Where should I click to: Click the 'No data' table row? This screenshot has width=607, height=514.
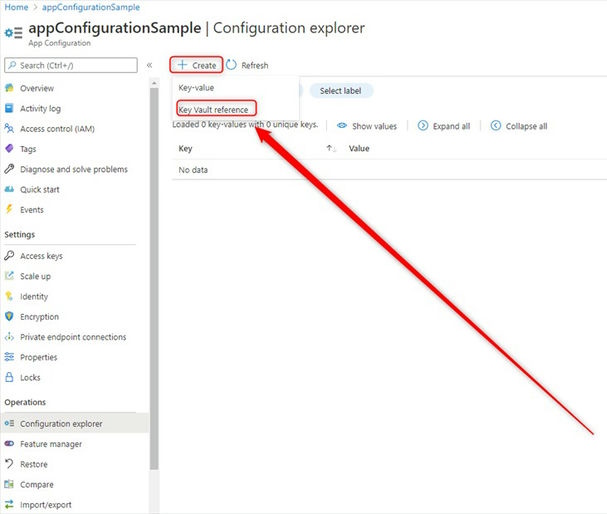click(389, 170)
